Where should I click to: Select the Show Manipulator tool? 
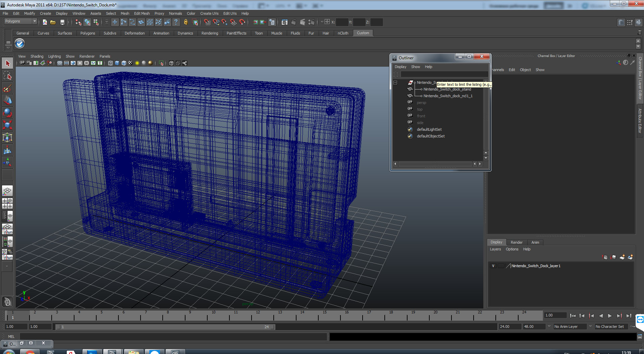click(x=7, y=162)
